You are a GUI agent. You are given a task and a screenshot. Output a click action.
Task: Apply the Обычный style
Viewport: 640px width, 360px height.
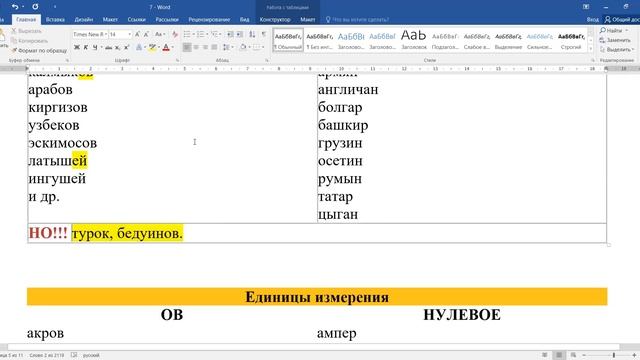(288, 40)
